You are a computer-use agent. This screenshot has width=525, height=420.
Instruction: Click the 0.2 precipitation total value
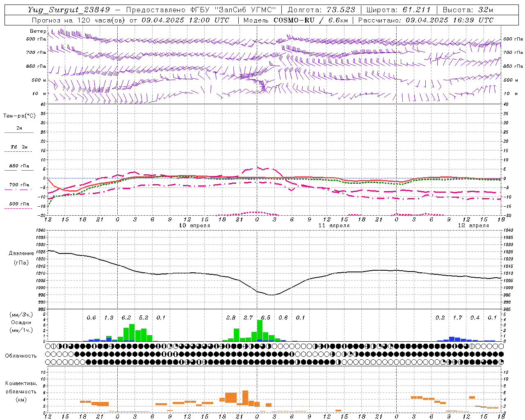440,317
